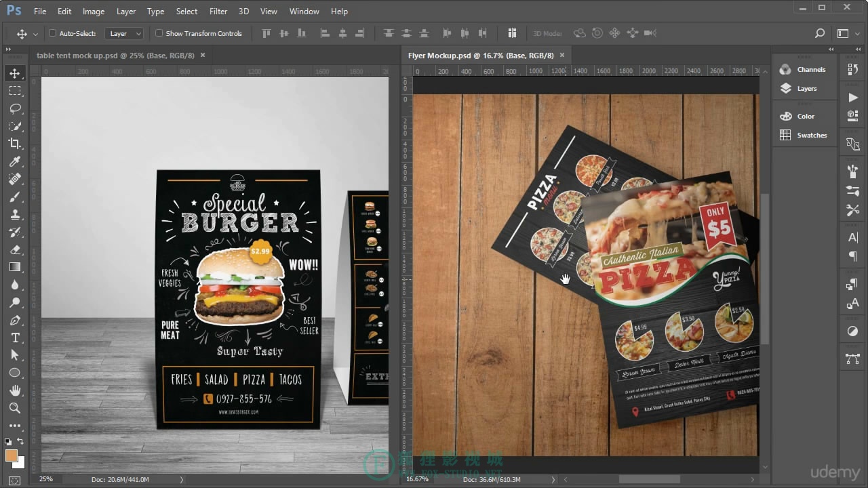This screenshot has width=868, height=488.
Task: Select the Horizontal Type tool
Action: pyautogui.click(x=15, y=338)
